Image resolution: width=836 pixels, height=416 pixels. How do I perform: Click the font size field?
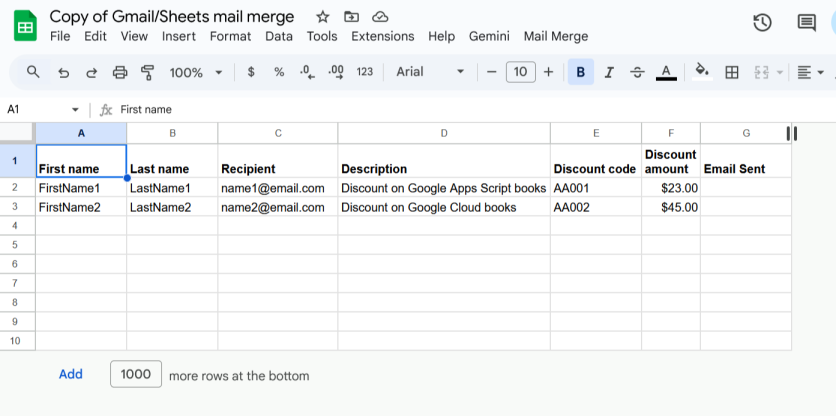520,72
